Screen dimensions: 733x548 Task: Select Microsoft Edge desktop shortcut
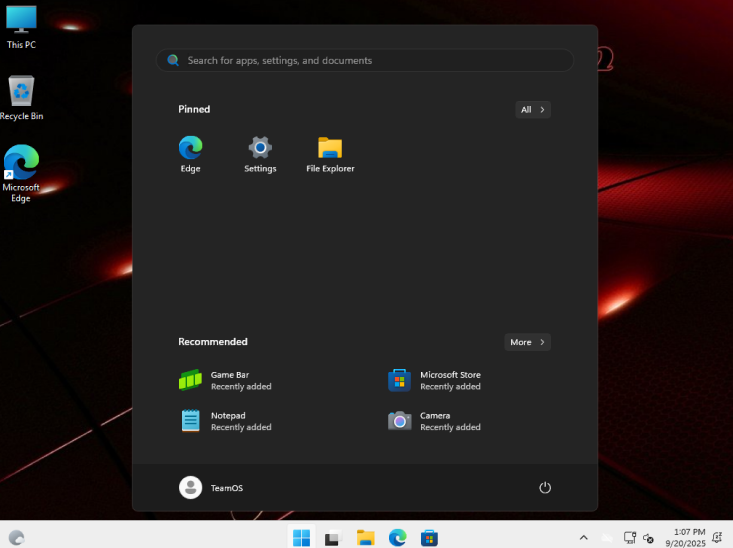point(21,173)
